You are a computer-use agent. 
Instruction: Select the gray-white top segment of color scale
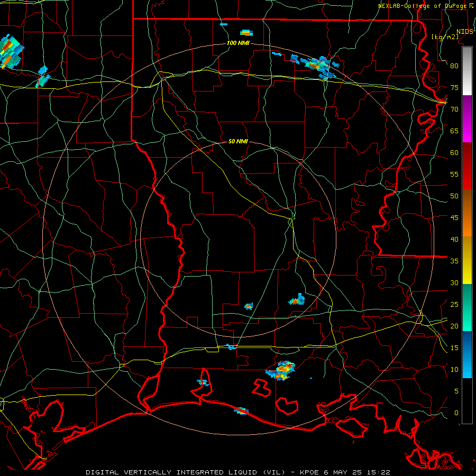(467, 71)
